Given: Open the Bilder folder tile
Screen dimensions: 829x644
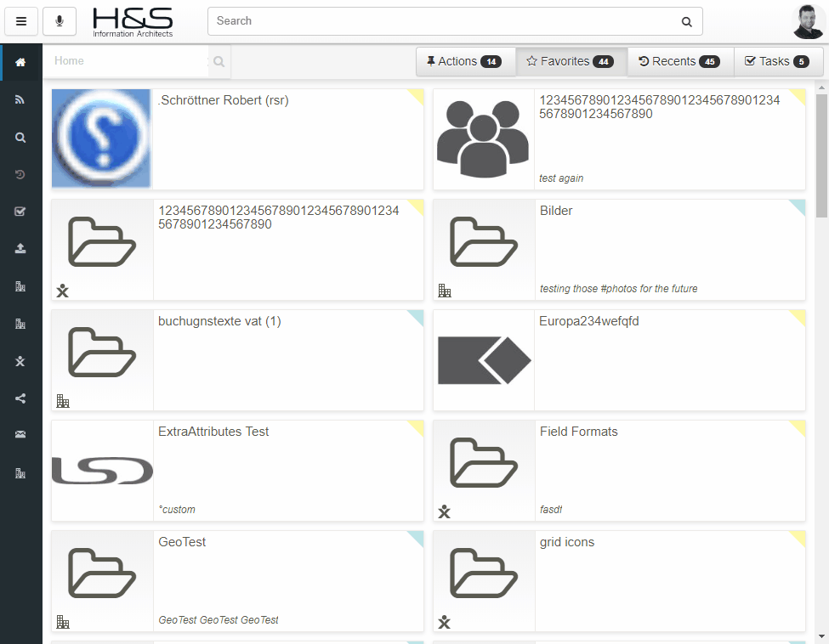Looking at the screenshot, I should 619,250.
